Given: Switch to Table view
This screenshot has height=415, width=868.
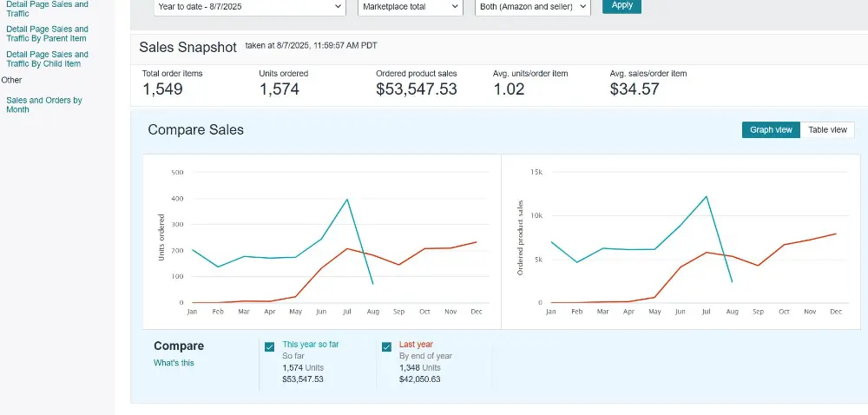Looking at the screenshot, I should pyautogui.click(x=827, y=130).
